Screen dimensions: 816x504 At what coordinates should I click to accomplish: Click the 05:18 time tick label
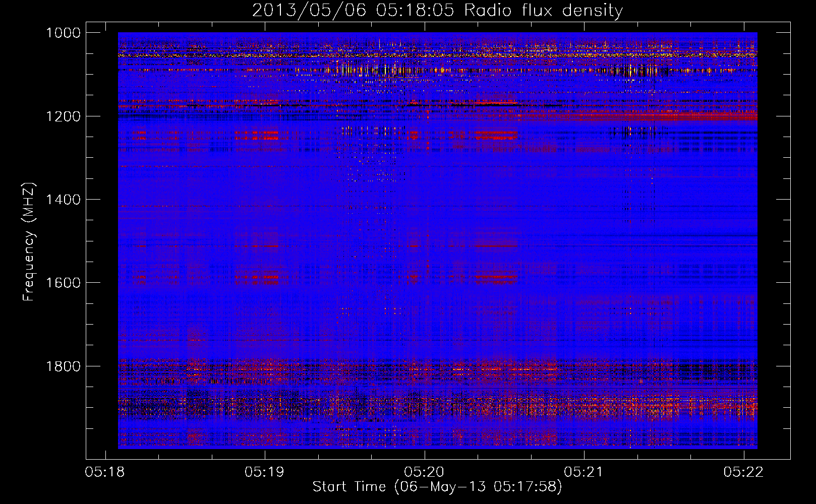pos(105,472)
